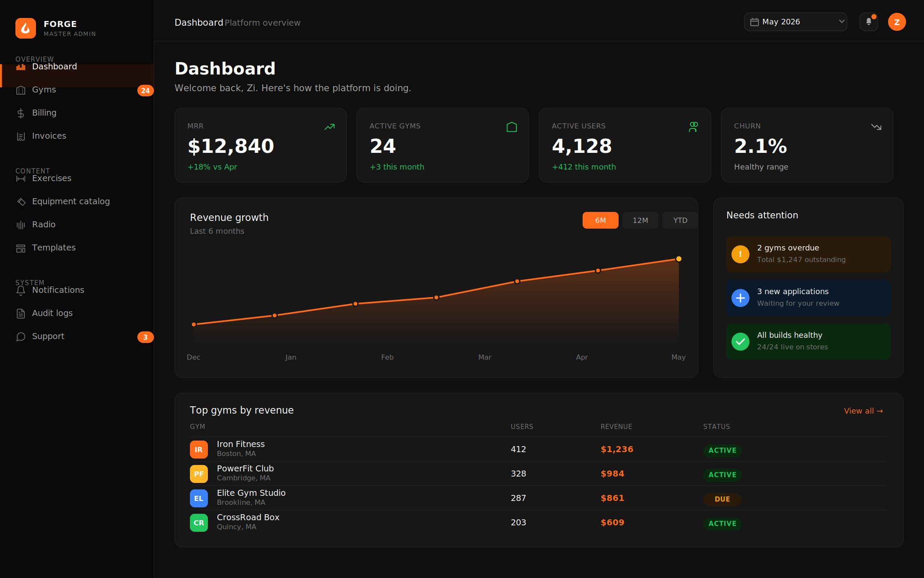This screenshot has width=924, height=578.
Task: Click the $1,236 revenue value
Action: [x=617, y=450]
